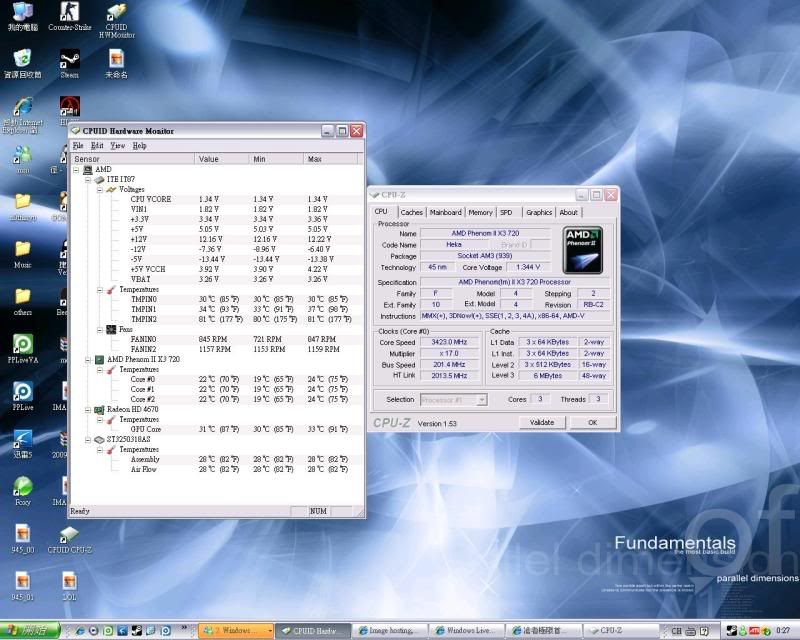Open the Steam desktop icon

coord(70,60)
